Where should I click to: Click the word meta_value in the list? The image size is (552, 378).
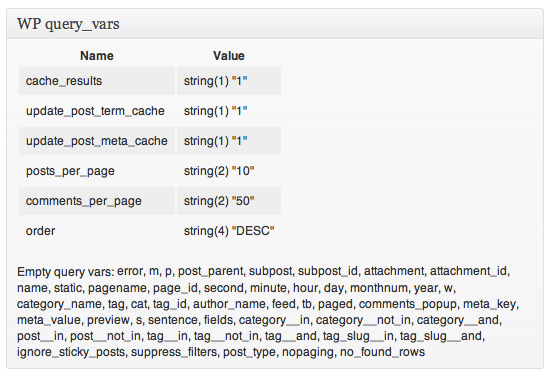coord(49,320)
